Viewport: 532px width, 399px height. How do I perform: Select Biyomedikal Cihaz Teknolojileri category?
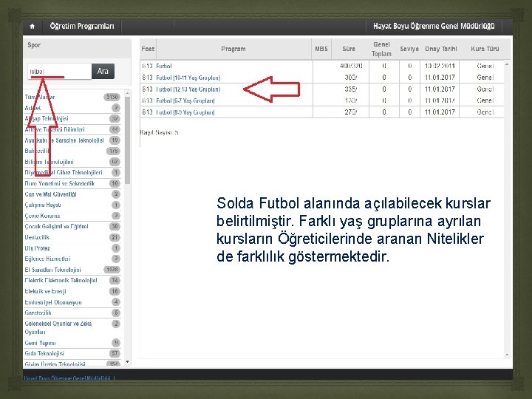64,172
